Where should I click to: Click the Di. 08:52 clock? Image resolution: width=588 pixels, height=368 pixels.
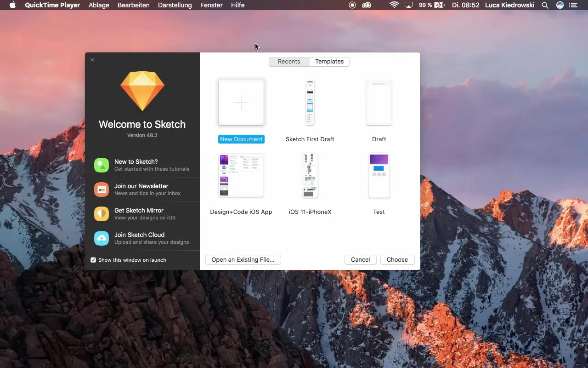coord(466,5)
